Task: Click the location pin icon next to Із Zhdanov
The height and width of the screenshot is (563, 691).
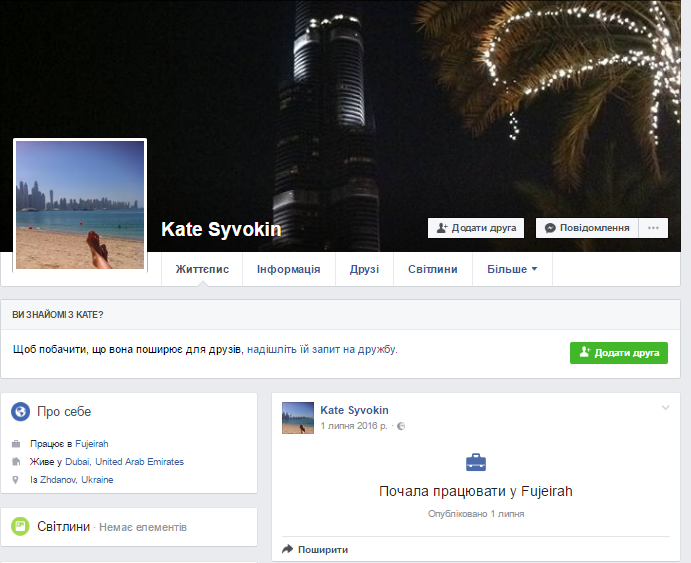Action: point(15,480)
